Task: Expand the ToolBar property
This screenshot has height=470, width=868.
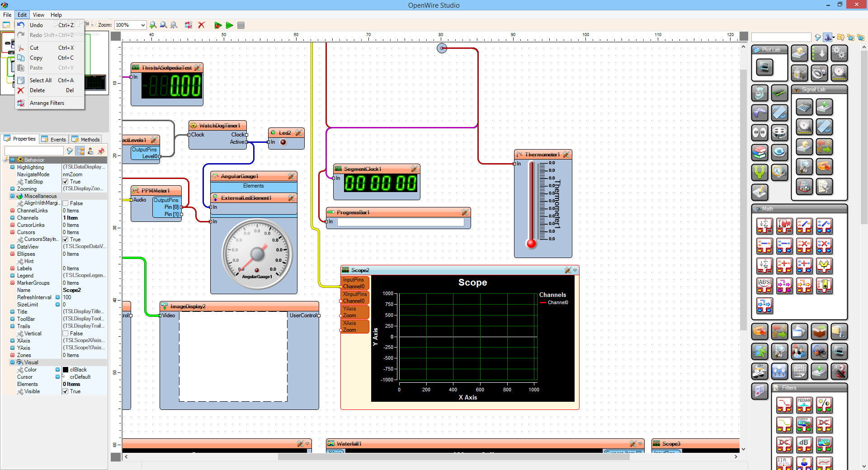Action: [x=13, y=319]
